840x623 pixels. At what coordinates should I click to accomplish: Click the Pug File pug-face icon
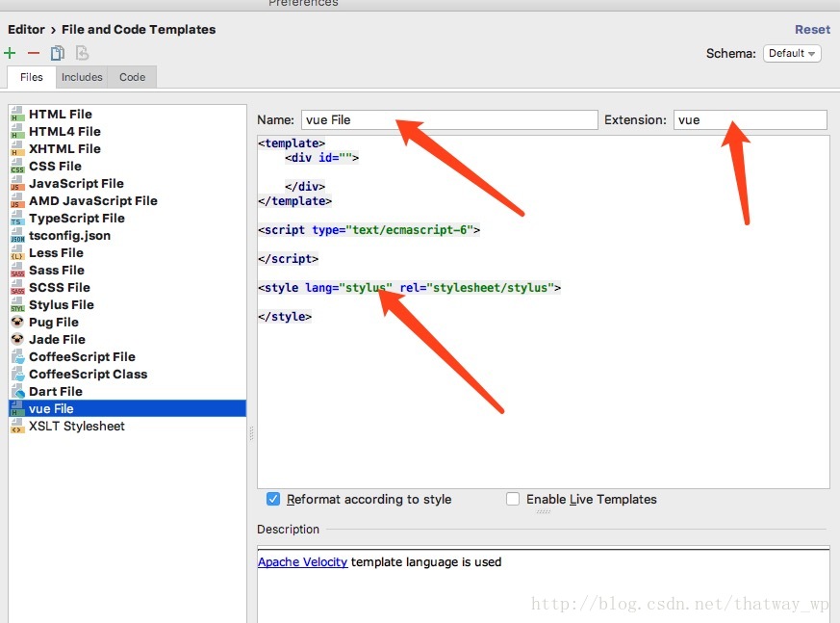tap(17, 322)
